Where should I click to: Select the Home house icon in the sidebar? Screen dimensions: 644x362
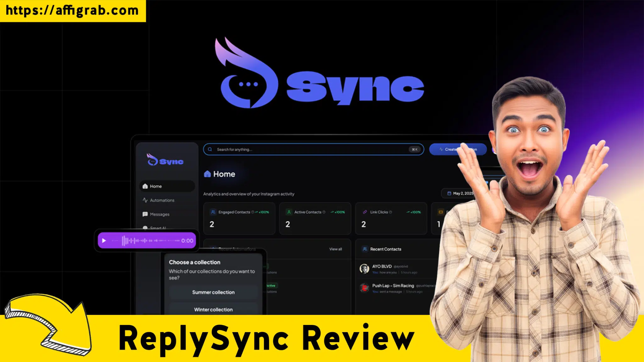(x=145, y=186)
